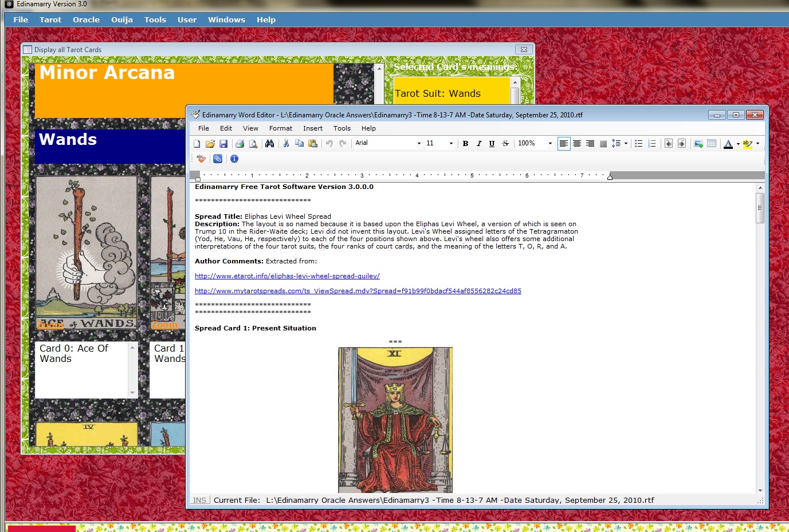Select left text alignment
Image resolution: width=789 pixels, height=532 pixels.
click(564, 144)
